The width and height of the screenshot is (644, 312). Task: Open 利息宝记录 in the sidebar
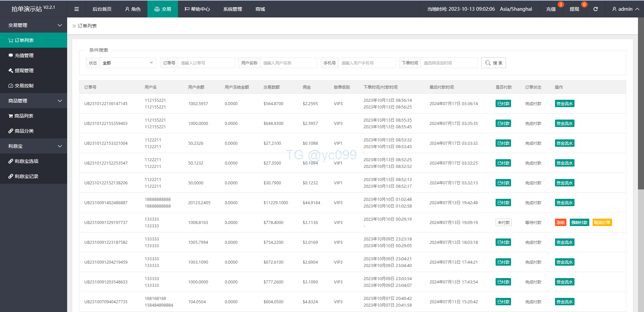26,176
